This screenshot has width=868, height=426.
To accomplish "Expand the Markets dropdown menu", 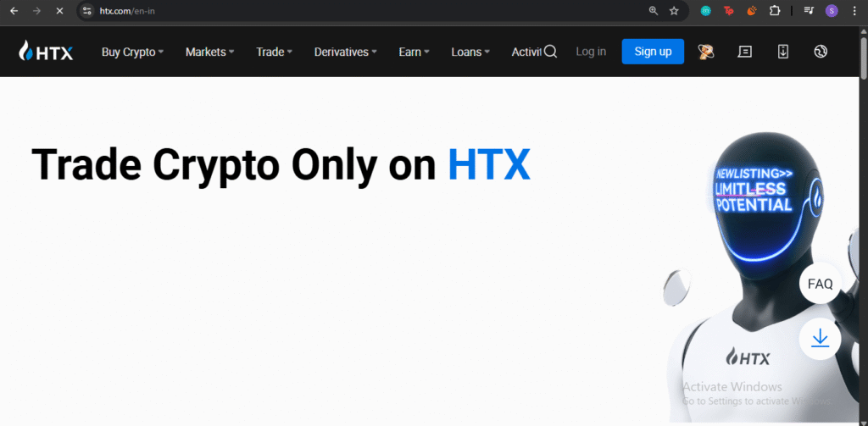I will (x=210, y=52).
